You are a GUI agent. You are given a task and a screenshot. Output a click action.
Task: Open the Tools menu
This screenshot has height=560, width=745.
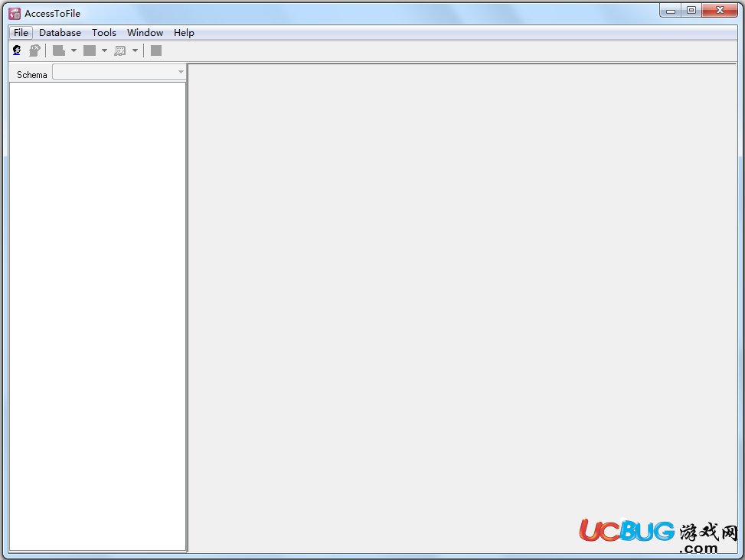click(x=104, y=33)
